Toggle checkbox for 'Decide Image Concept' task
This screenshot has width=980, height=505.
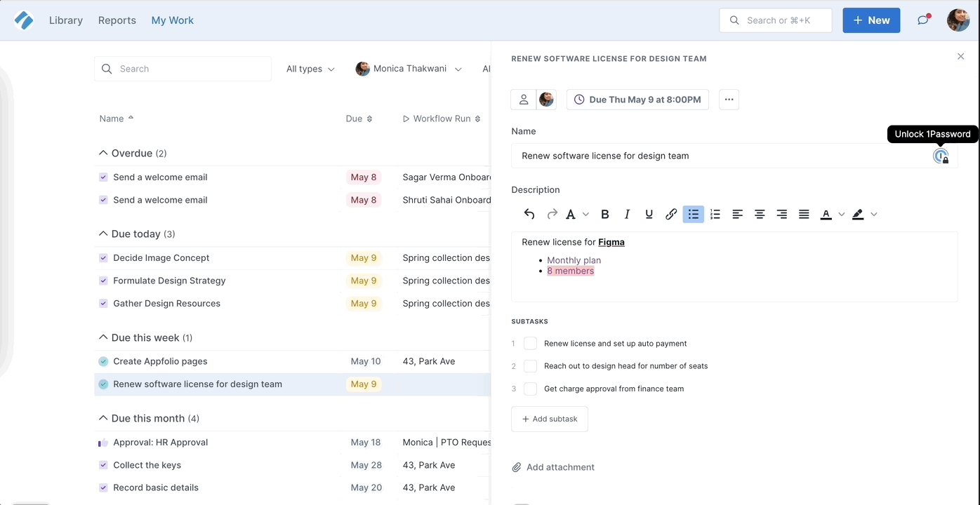pyautogui.click(x=103, y=258)
